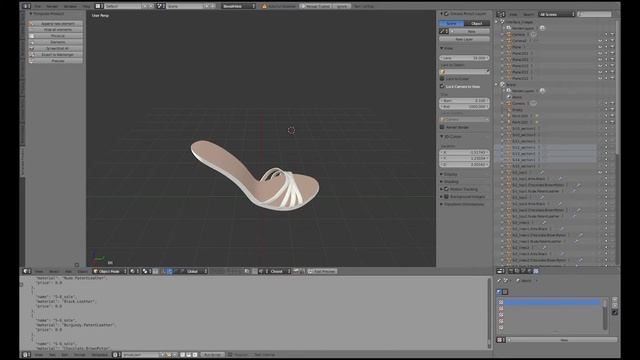This screenshot has width=640, height=360.
Task: Toggle the Lock to Cursor checkbox
Action: (x=442, y=78)
